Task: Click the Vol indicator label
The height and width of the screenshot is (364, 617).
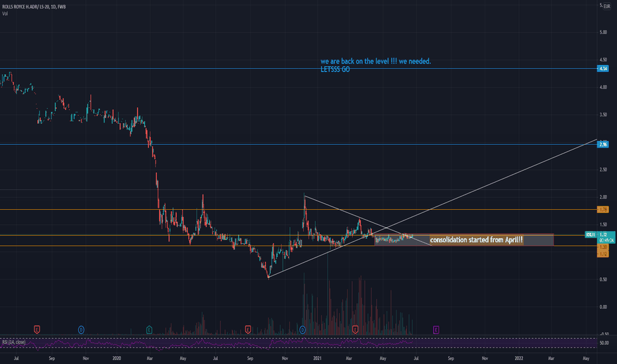Action: 5,13
